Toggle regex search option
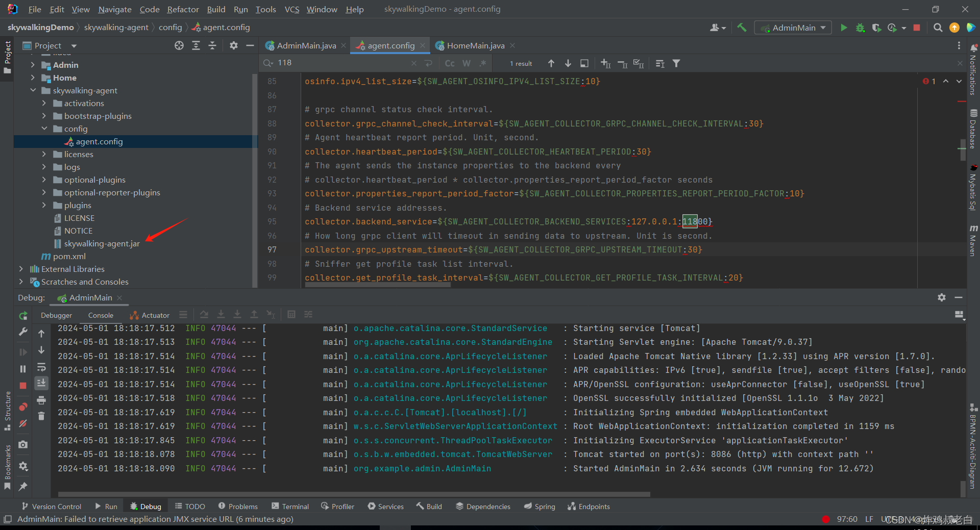This screenshot has height=530, width=980. tap(483, 63)
